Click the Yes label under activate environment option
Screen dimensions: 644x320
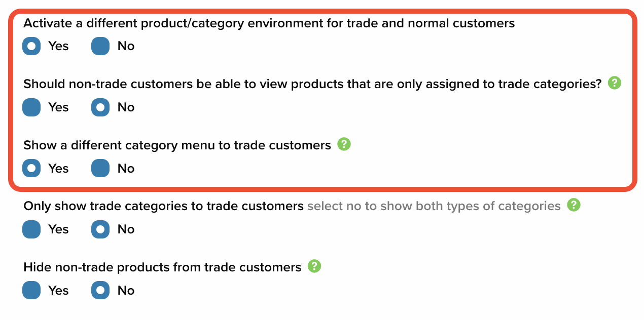coord(58,46)
